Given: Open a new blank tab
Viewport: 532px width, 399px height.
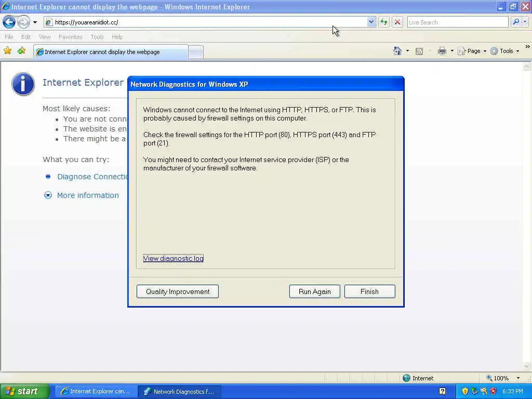Looking at the screenshot, I should click(196, 52).
